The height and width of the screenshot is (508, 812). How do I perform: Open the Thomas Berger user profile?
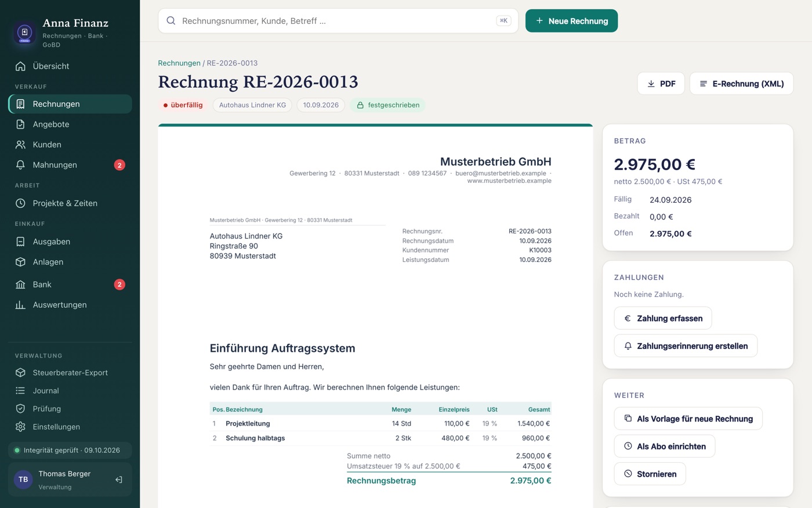point(70,480)
